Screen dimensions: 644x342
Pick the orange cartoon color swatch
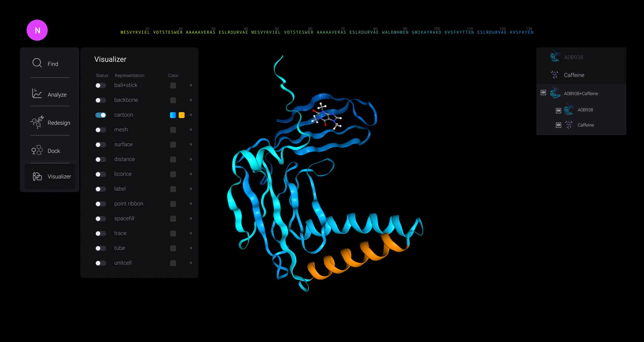click(x=182, y=115)
